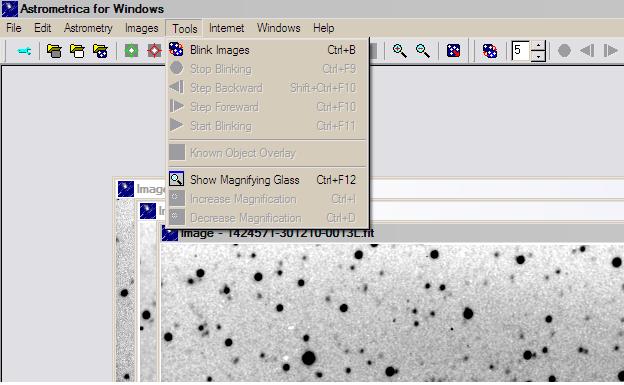Open the Help menu
This screenshot has width=624, height=385.
coord(324,28)
